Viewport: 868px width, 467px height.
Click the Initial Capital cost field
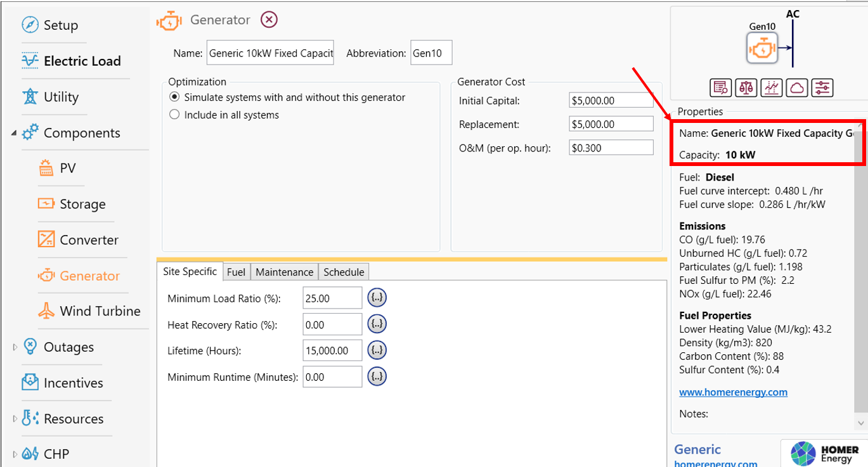pos(611,101)
